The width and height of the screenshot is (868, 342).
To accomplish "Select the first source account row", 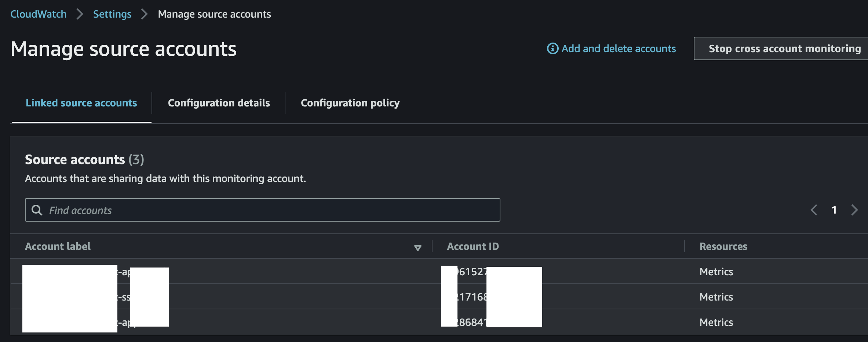I will point(257,272).
